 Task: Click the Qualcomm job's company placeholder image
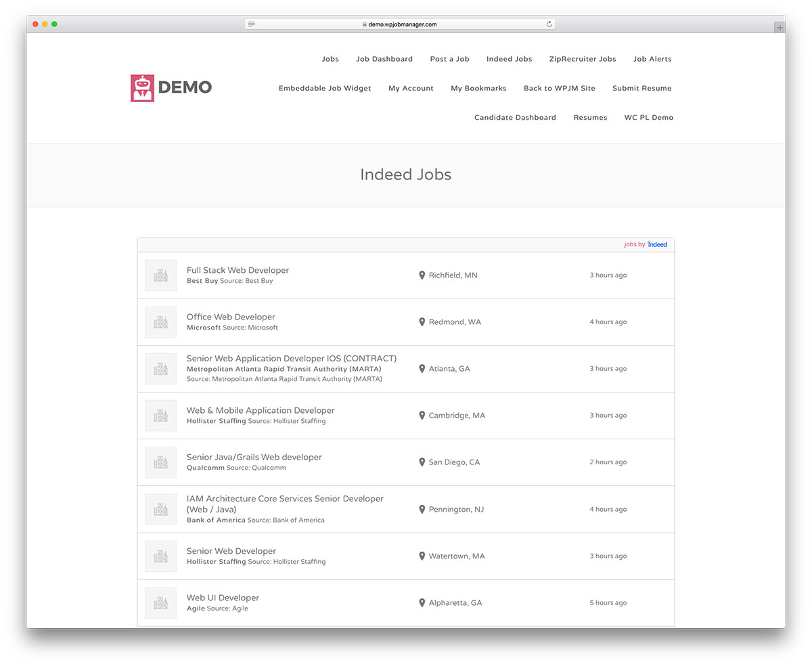click(160, 462)
